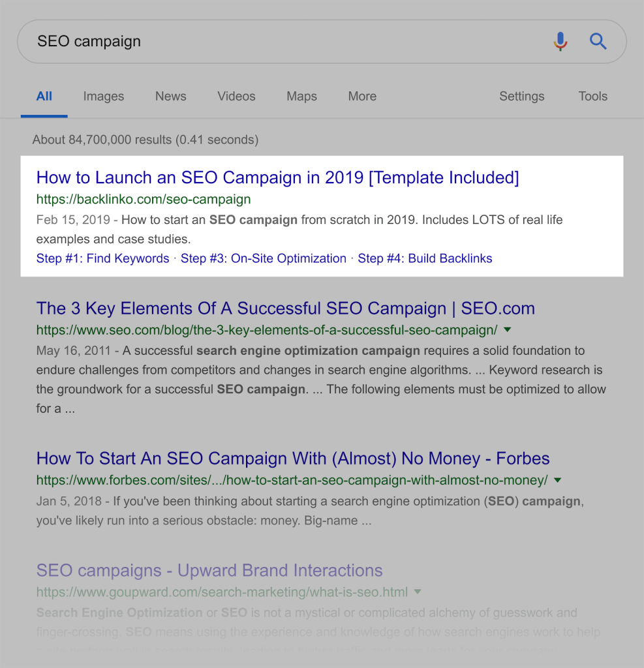Open the dropdown arrow on the goupward.com result

click(418, 592)
